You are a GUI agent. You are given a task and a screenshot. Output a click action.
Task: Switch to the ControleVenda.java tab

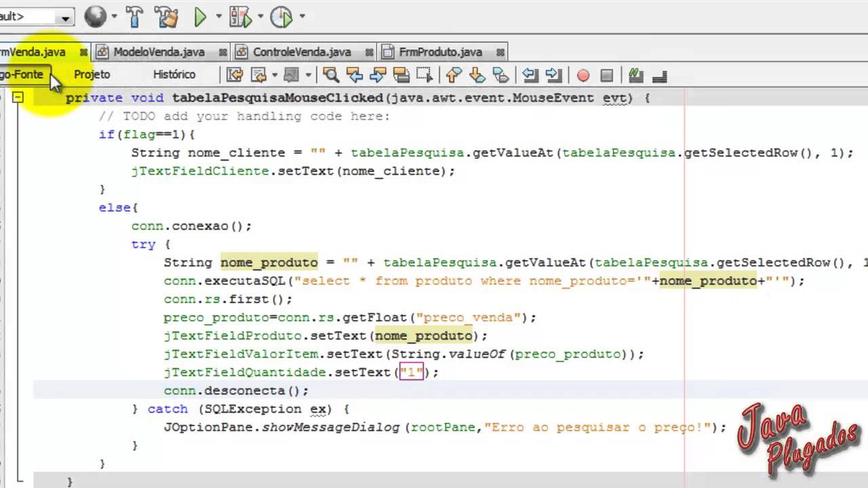pos(302,52)
